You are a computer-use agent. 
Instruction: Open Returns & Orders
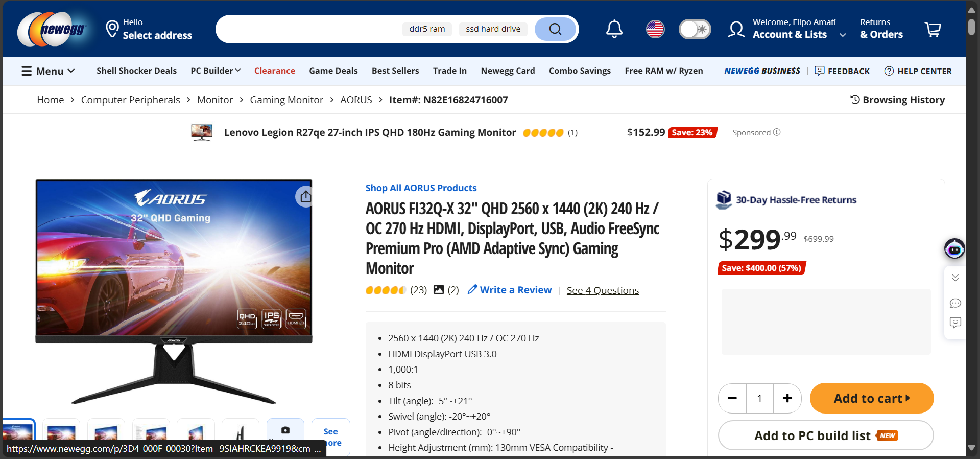click(x=881, y=29)
